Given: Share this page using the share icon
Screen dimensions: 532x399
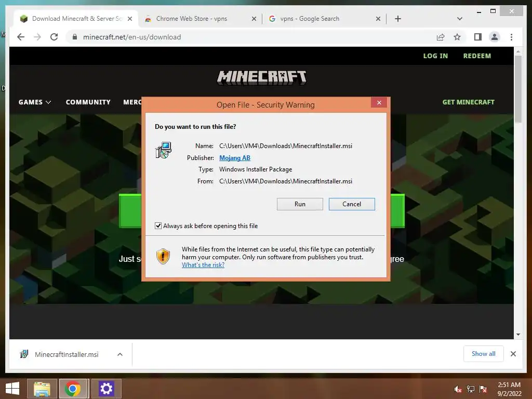Looking at the screenshot, I should pyautogui.click(x=441, y=37).
